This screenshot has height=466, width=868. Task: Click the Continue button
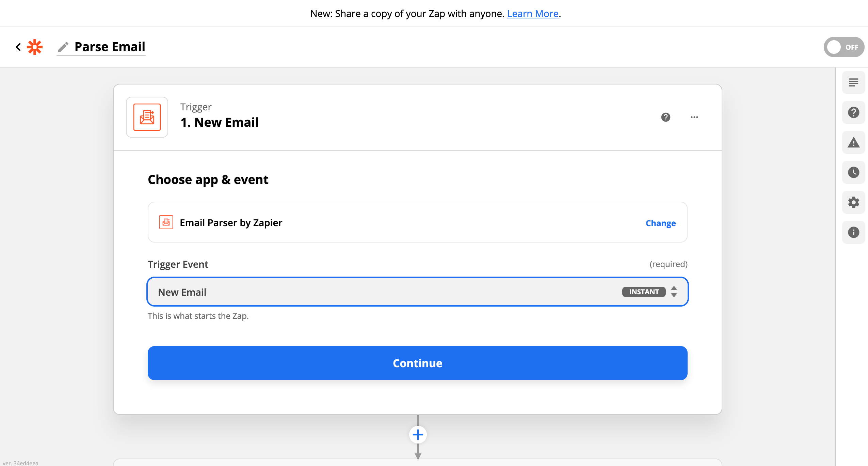tap(417, 362)
